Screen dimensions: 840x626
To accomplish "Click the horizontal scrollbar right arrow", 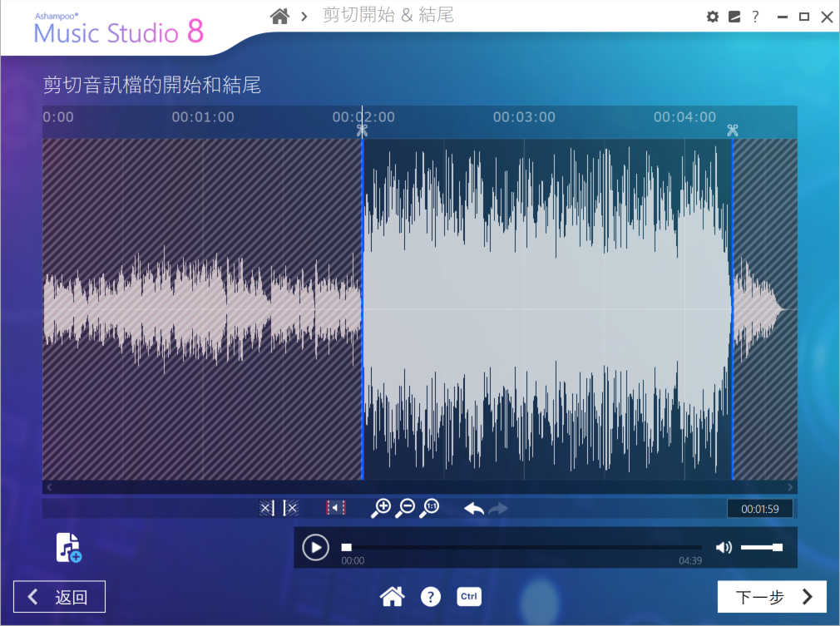I will [x=790, y=487].
